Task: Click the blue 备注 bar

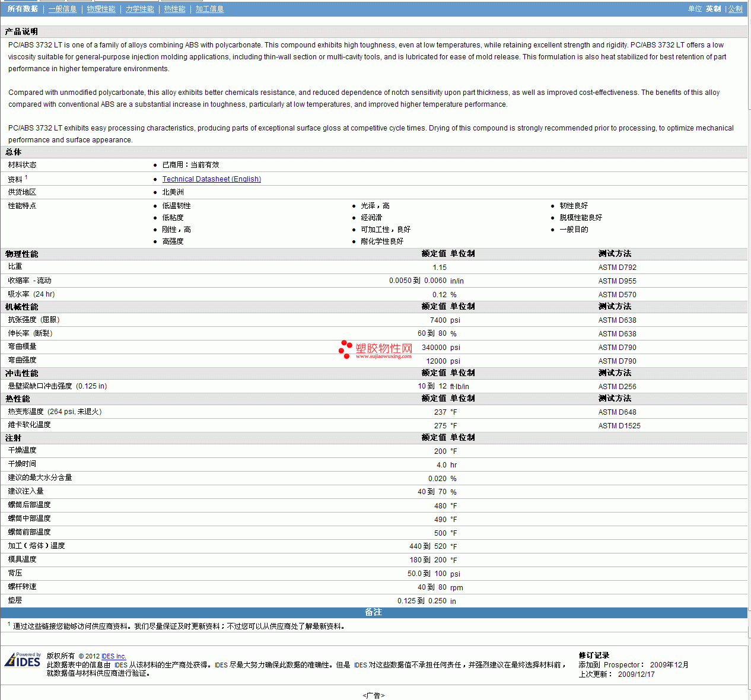Action: [374, 612]
